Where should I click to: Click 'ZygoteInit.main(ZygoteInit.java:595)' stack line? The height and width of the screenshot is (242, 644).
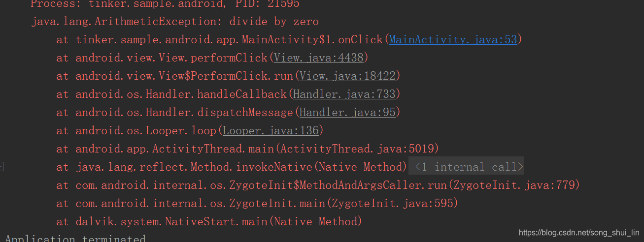point(257,204)
